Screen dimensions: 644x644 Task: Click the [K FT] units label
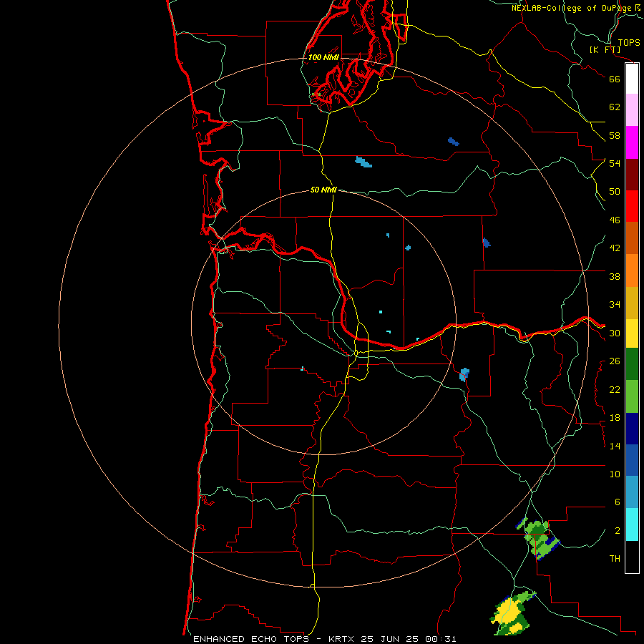(605, 50)
